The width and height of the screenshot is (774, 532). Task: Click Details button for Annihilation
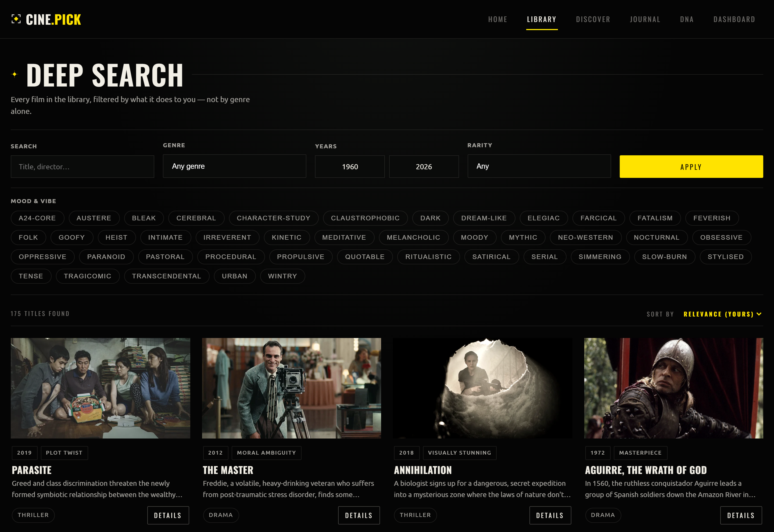(550, 515)
